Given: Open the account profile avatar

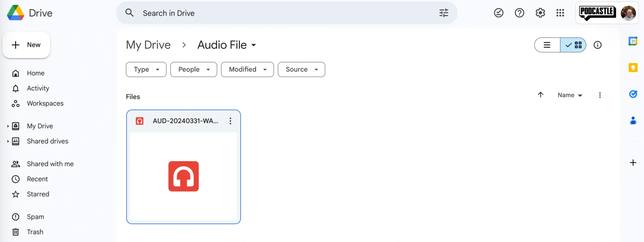Looking at the screenshot, I should 628,13.
